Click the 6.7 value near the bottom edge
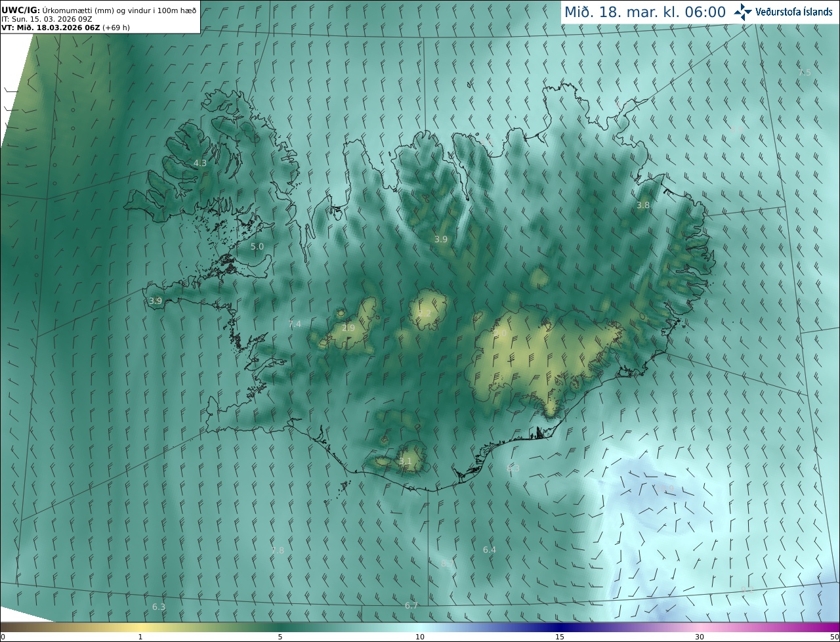This screenshot has width=840, height=642. pyautogui.click(x=411, y=605)
